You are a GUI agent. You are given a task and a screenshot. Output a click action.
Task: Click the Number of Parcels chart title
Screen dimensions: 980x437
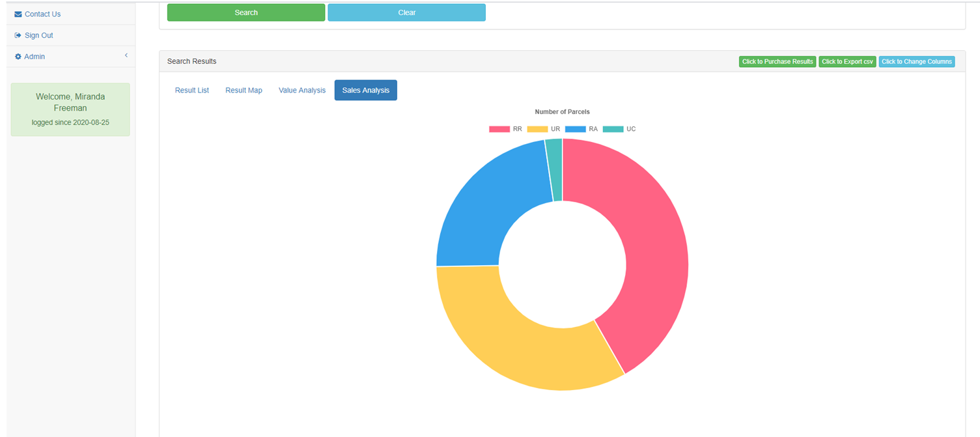click(562, 112)
